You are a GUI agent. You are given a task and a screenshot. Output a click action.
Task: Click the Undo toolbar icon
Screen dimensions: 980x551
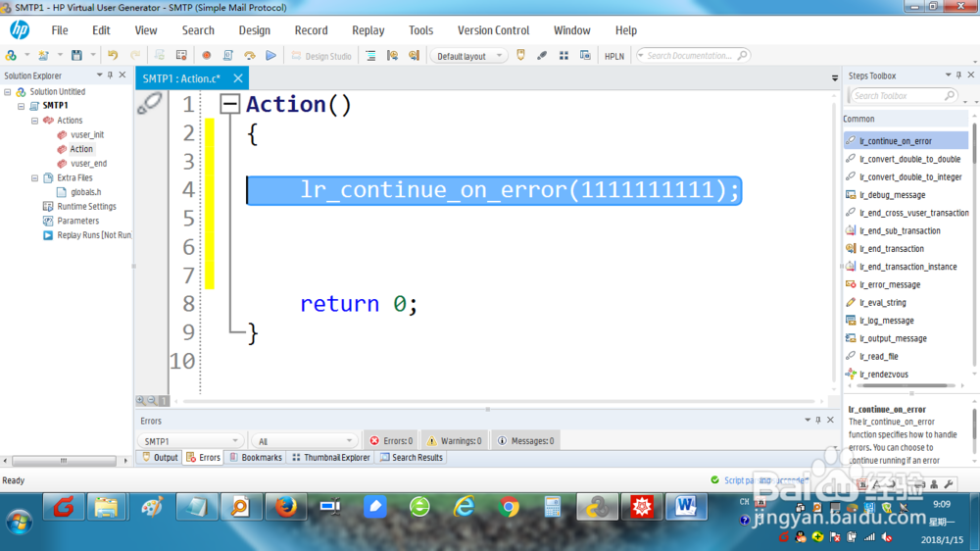113,55
